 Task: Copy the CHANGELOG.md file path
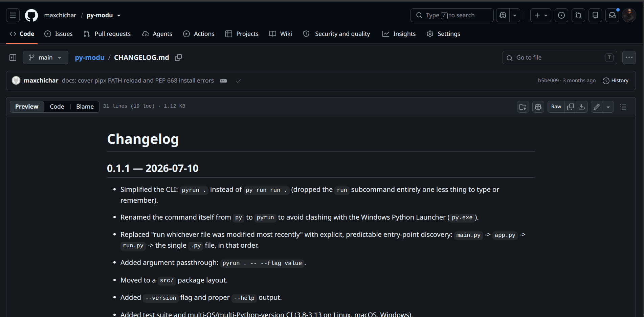coord(178,58)
